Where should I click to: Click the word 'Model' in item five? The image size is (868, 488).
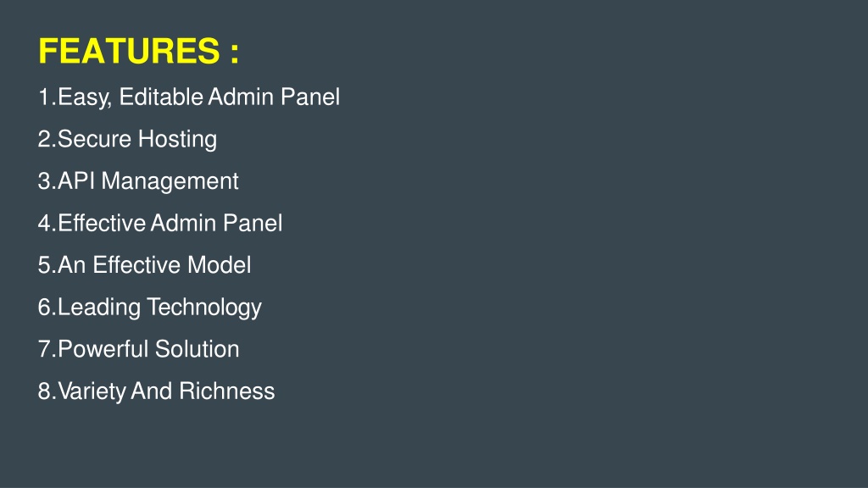click(x=220, y=265)
